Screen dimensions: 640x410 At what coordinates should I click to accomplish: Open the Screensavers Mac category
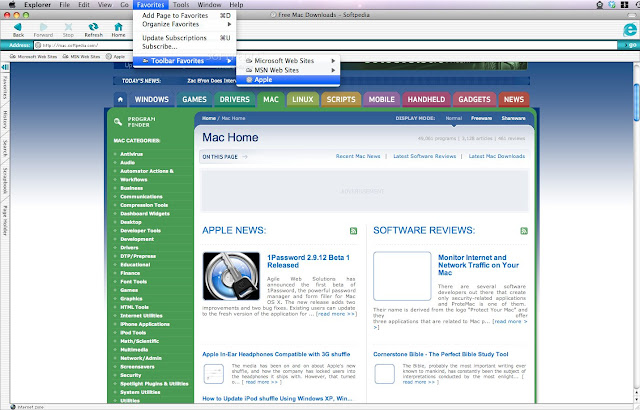pyautogui.click(x=137, y=367)
